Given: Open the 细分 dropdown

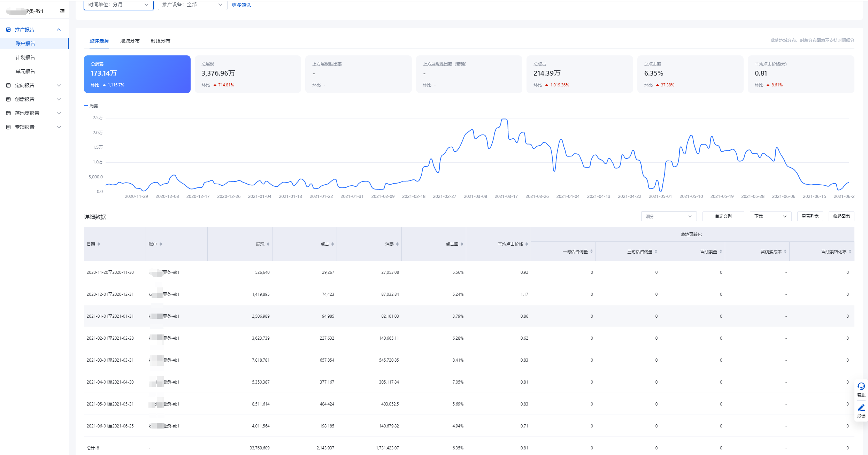Looking at the screenshot, I should tap(668, 216).
